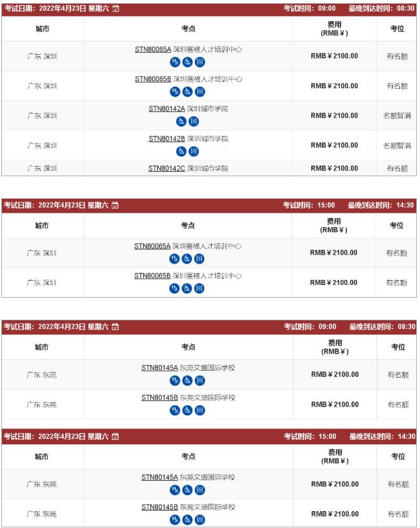This screenshot has height=528, width=420.
Task: Click elevator icon under STN80142B 深圳城市学院
Action: (x=194, y=151)
